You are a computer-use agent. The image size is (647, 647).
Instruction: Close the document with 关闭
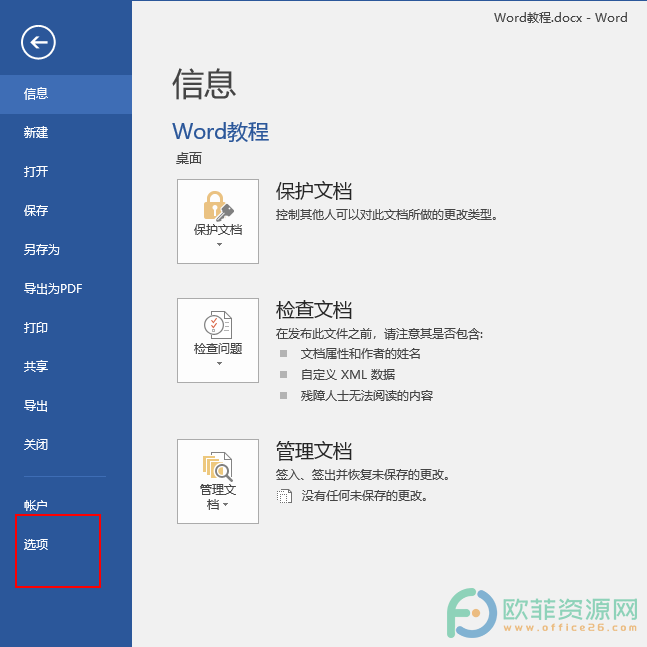click(x=66, y=444)
